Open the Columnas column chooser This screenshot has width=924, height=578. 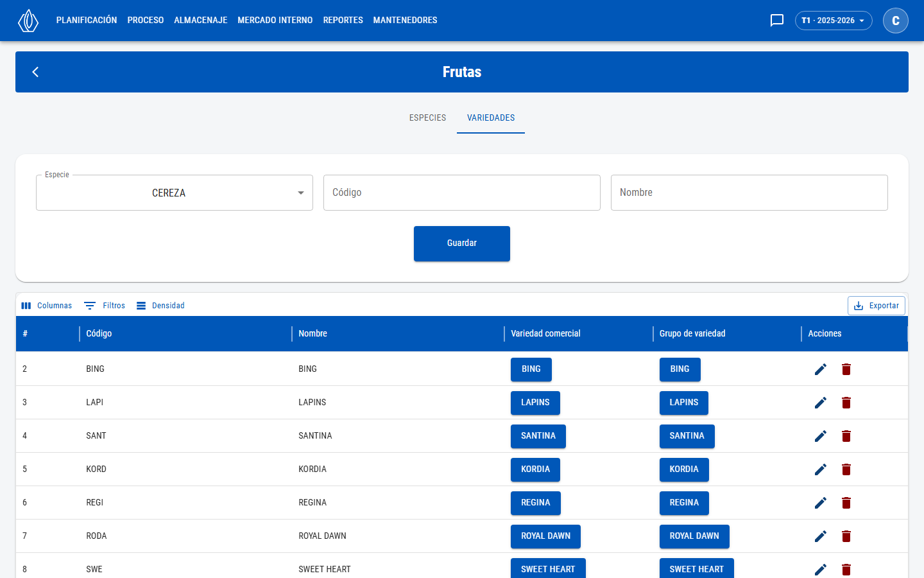point(47,306)
